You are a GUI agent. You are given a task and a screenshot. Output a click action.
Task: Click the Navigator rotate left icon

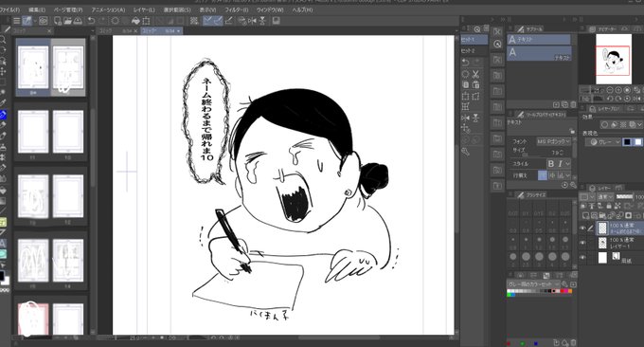(x=610, y=100)
